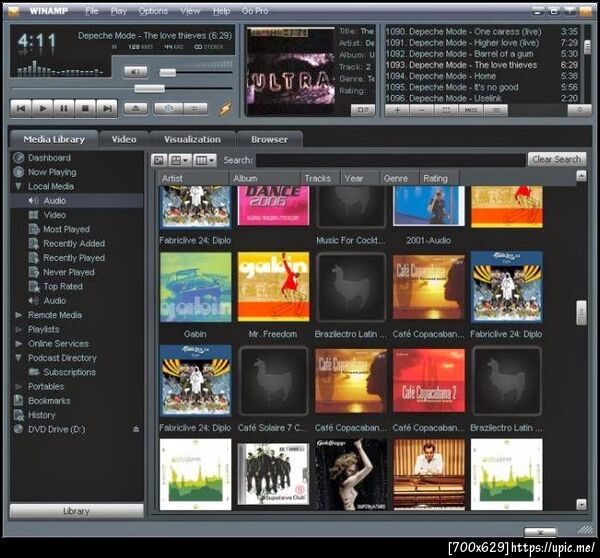Click the playlist remove (−) button
Screen dimensions: 600x558
point(422,110)
